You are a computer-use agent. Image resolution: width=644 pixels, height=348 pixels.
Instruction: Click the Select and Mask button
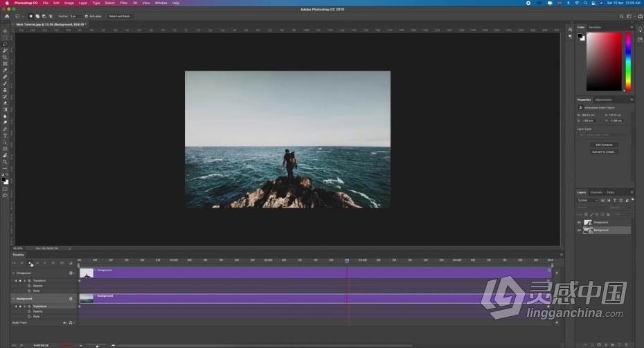coord(120,17)
